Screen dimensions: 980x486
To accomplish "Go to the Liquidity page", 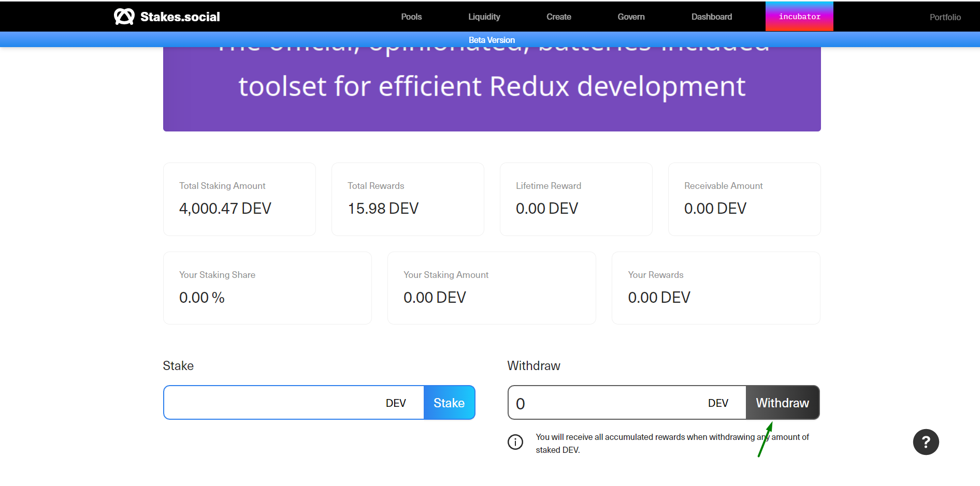I will coord(484,17).
